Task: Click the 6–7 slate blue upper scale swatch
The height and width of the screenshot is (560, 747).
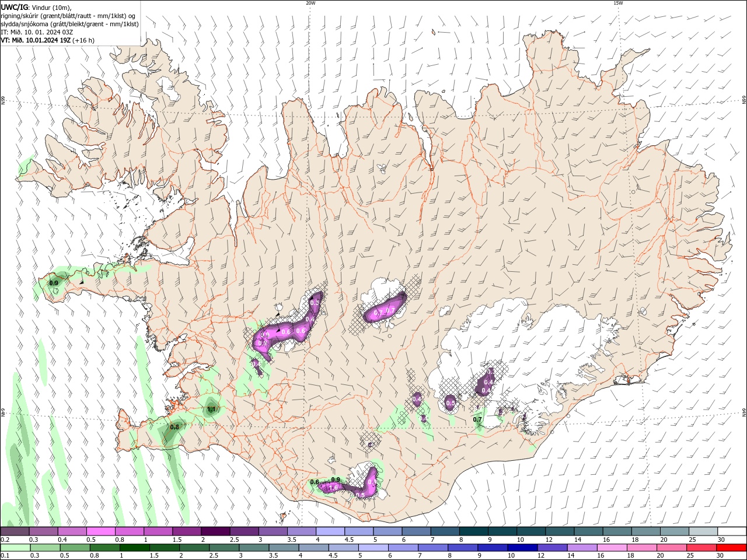Action: [417, 531]
